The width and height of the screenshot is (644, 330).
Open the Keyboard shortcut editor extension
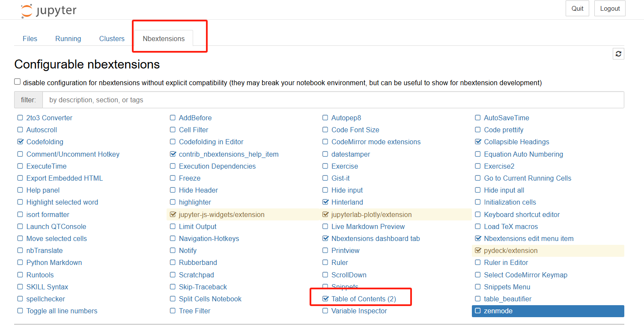coord(522,214)
